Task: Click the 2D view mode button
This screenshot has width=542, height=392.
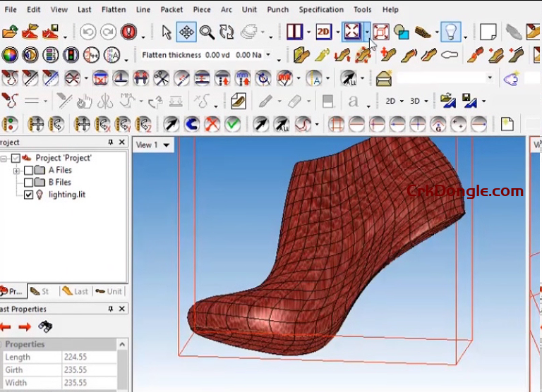Action: pos(323,32)
